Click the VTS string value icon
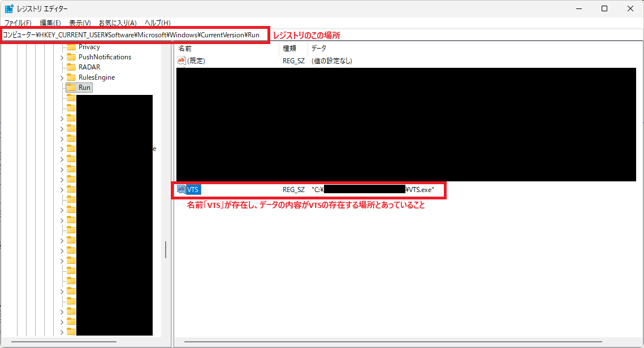This screenshot has width=644, height=348. pos(181,189)
